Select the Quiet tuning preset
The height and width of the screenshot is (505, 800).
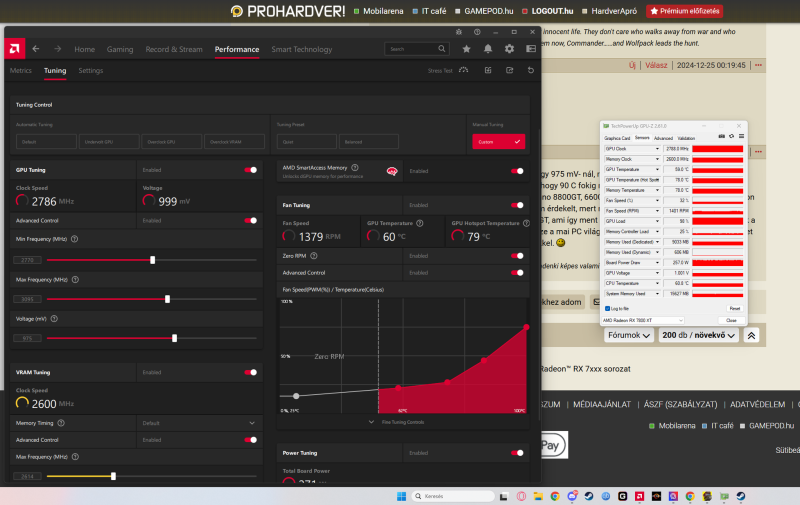pyautogui.click(x=307, y=142)
